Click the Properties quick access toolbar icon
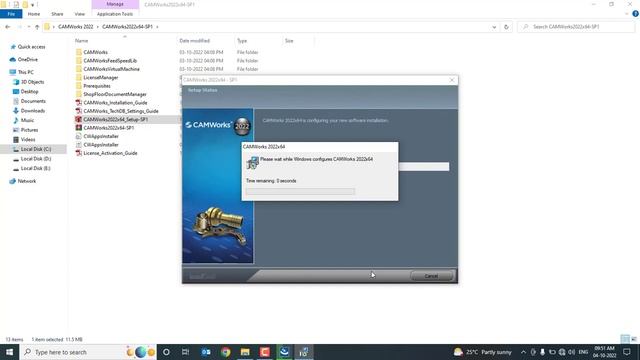 (16, 4)
